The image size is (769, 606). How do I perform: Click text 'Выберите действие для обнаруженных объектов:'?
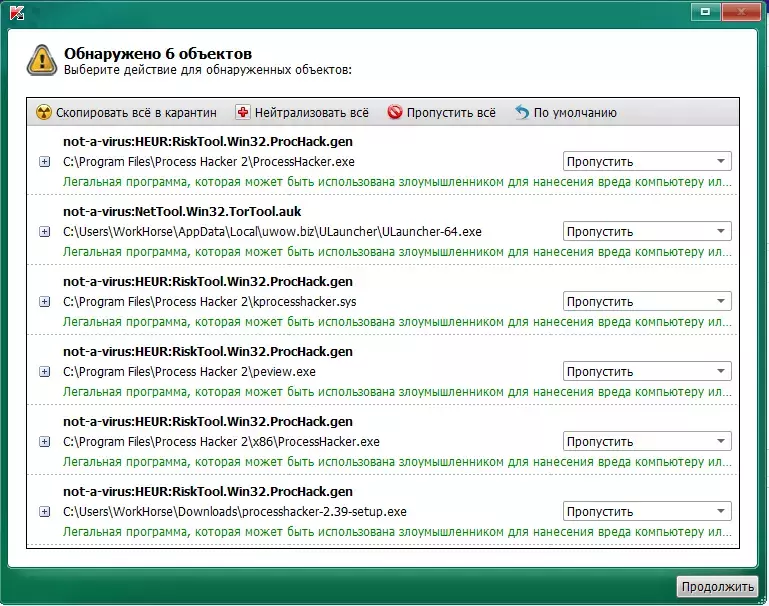207,70
